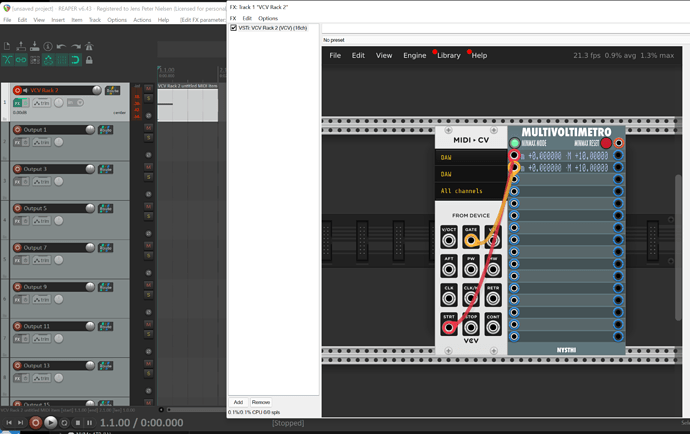Open the FX window's Options menu
The image size is (690, 434).
[x=268, y=18]
